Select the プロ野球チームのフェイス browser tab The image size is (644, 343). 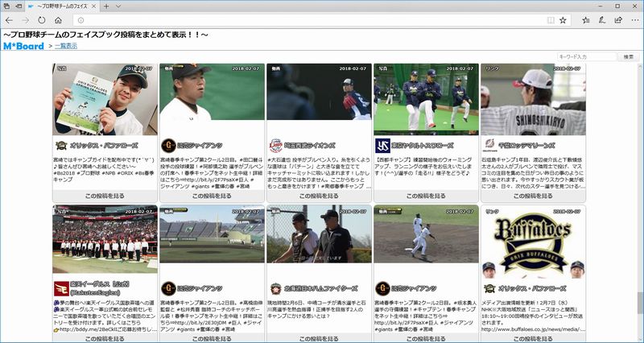tap(64, 6)
